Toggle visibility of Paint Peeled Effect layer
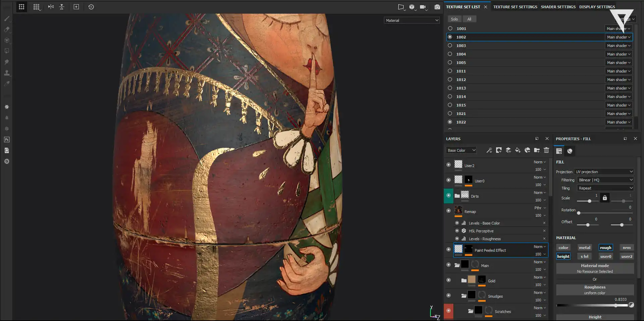This screenshot has width=644, height=321. tap(448, 249)
